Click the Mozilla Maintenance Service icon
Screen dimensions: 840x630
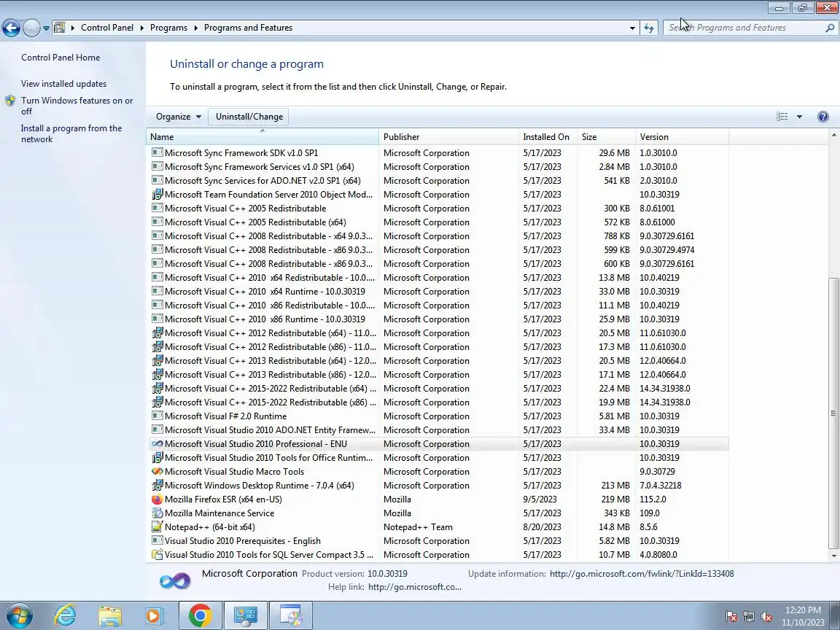[157, 513]
